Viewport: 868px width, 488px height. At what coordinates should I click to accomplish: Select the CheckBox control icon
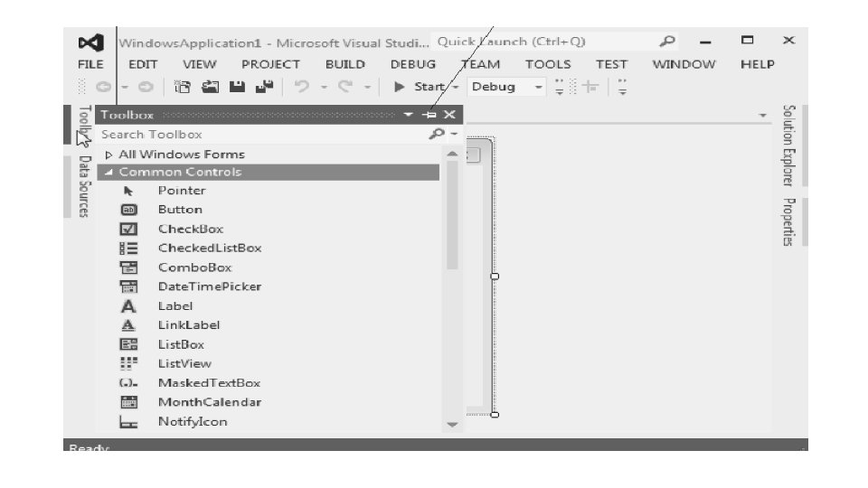[x=128, y=229]
